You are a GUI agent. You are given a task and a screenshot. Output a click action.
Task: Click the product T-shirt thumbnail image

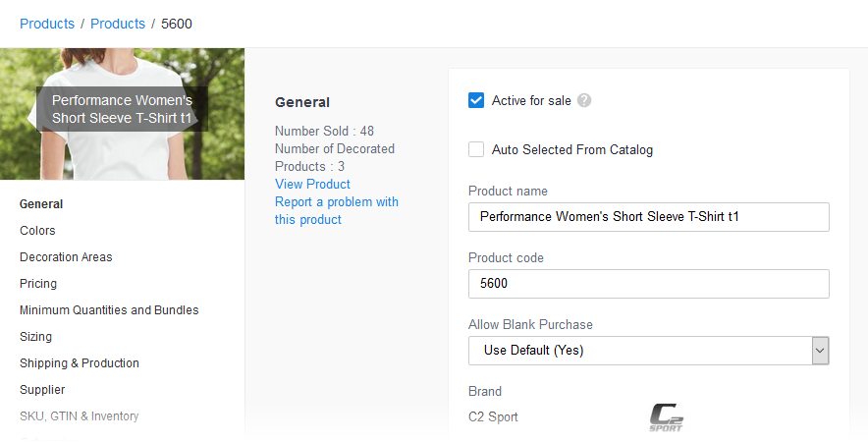pyautogui.click(x=122, y=114)
